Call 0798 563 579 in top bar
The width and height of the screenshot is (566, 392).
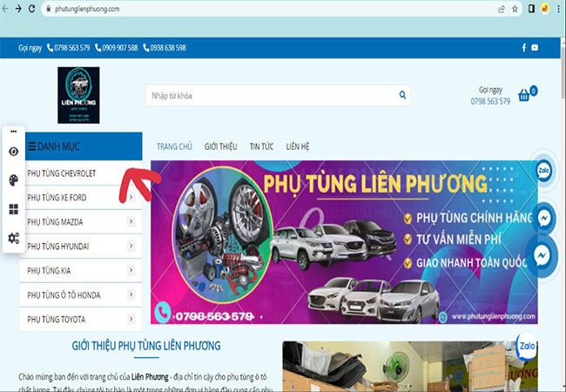[x=69, y=48]
